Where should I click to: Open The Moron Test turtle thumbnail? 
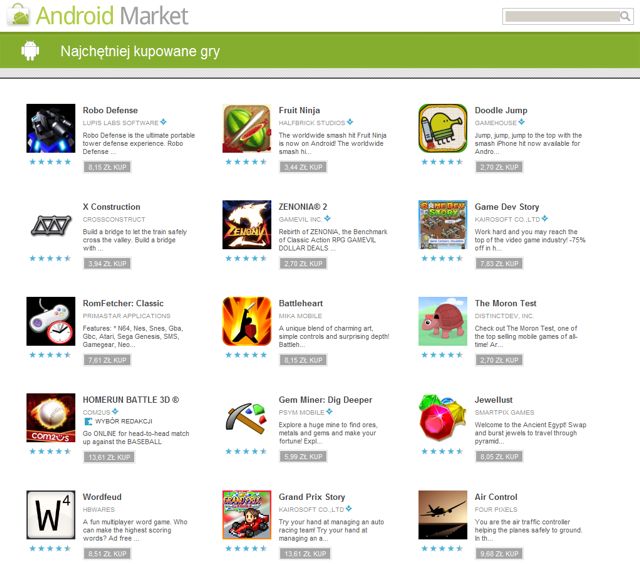[442, 321]
